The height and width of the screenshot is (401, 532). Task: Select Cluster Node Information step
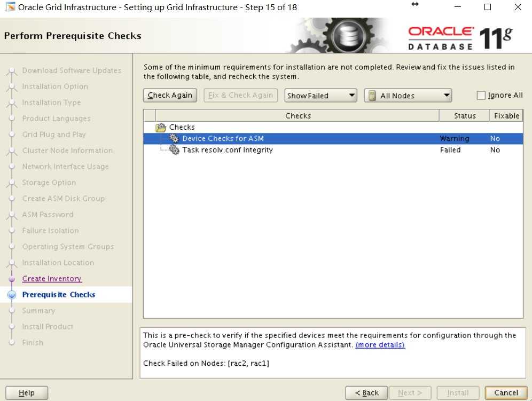[x=67, y=150]
